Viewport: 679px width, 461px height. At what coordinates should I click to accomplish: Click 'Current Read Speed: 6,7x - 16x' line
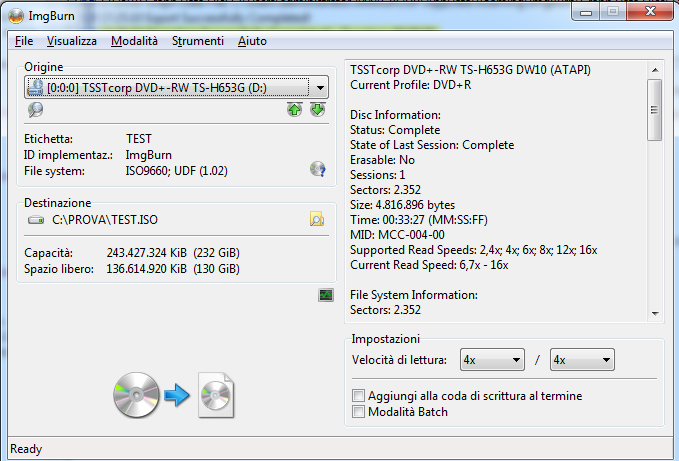[429, 265]
